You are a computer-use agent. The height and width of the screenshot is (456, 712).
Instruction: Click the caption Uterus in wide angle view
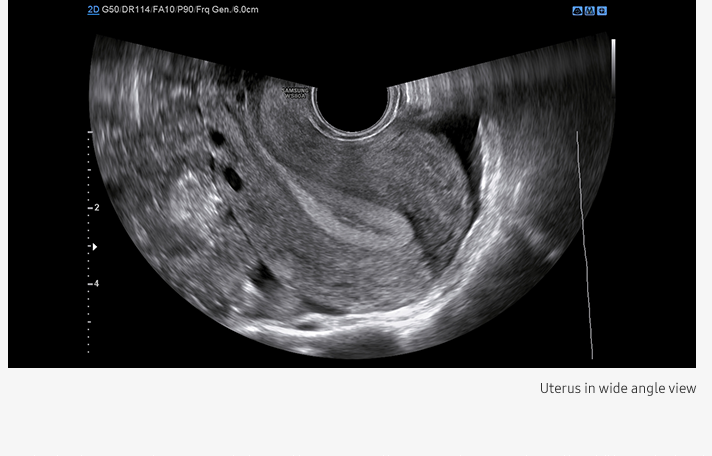(x=617, y=388)
